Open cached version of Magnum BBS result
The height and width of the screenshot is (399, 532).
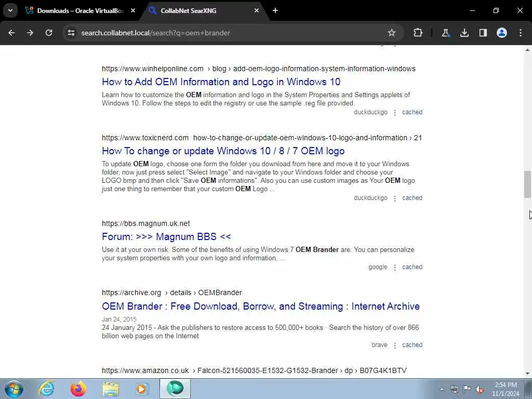tap(412, 267)
